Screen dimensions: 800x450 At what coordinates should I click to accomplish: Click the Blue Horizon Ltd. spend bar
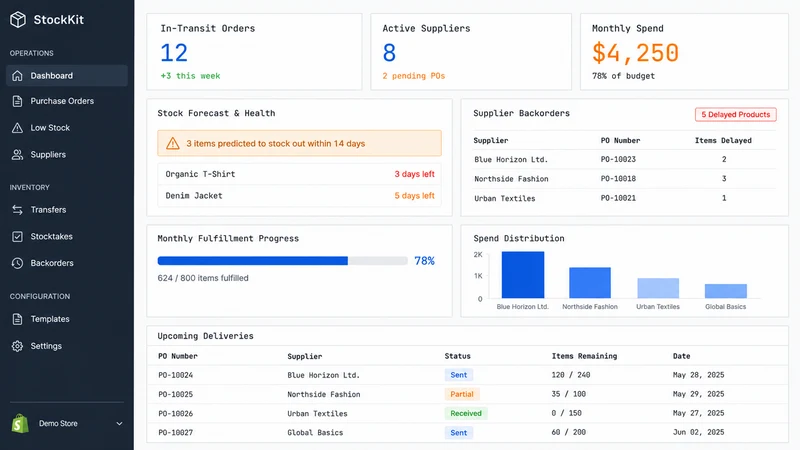pyautogui.click(x=522, y=275)
